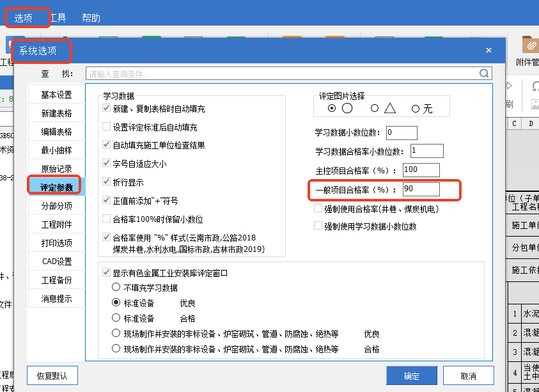Viewport: 539px width, 392px height.
Task: Select the circle evaluation image option
Action: (x=332, y=109)
